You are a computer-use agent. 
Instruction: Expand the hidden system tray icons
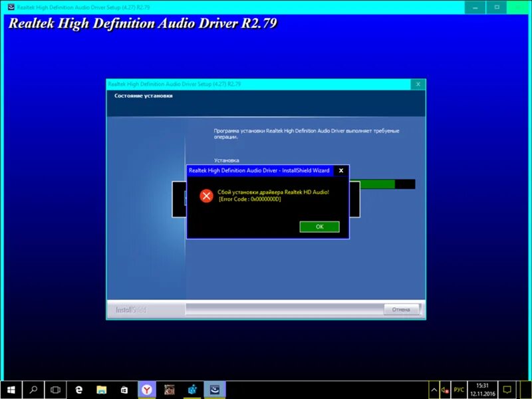[434, 390]
